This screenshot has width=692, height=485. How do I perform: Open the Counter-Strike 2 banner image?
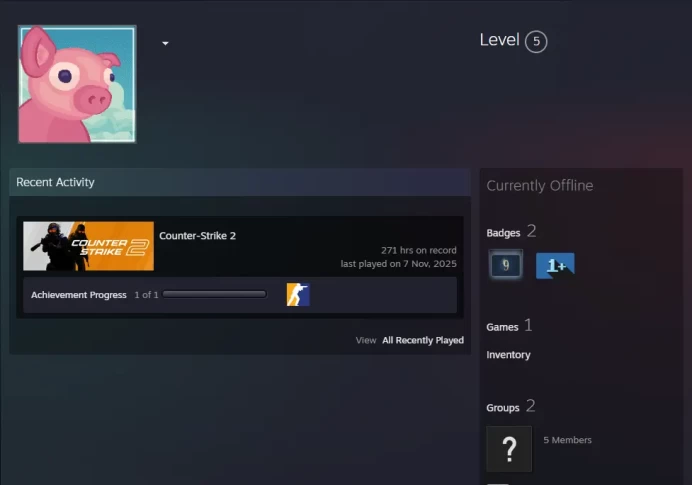point(88,246)
